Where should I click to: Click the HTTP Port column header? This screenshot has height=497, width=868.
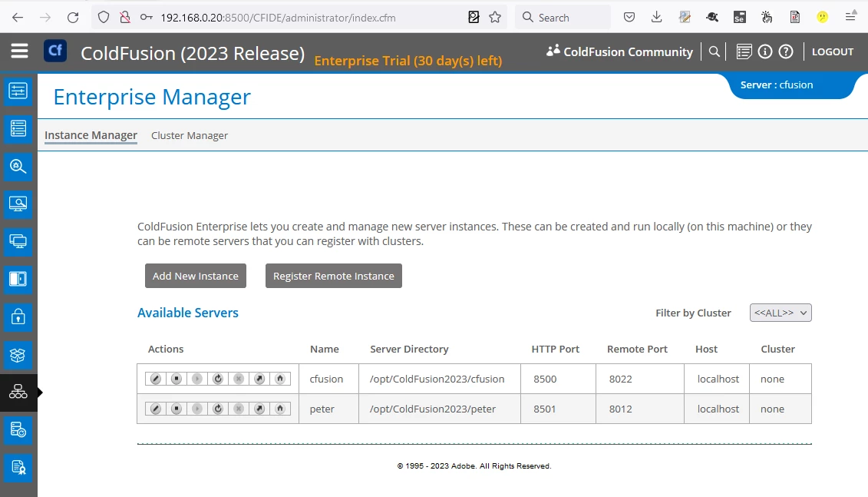click(x=555, y=349)
